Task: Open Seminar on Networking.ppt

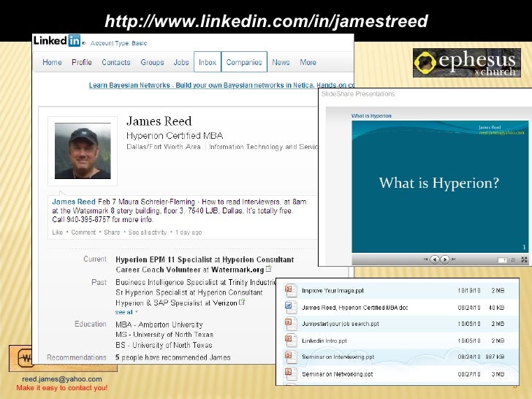Action: tap(338, 374)
